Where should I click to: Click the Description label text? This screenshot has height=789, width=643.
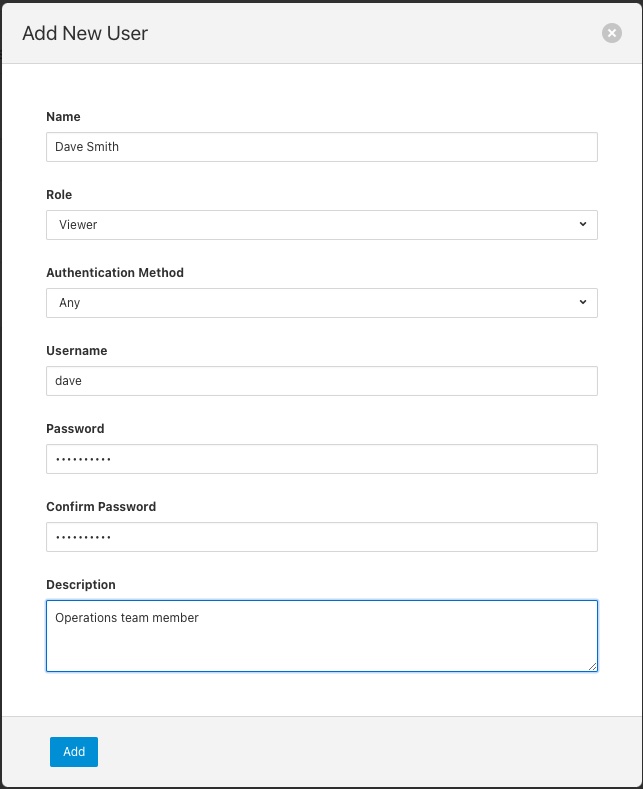[81, 585]
